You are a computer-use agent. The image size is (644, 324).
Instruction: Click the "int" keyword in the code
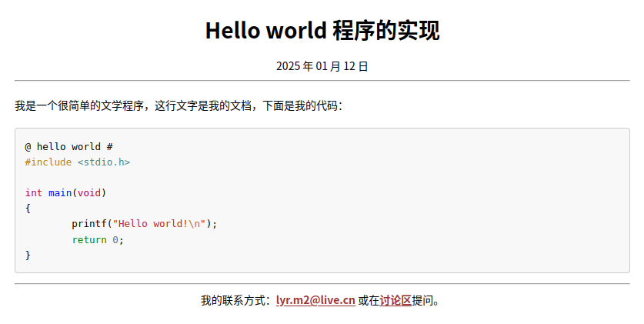pos(33,192)
